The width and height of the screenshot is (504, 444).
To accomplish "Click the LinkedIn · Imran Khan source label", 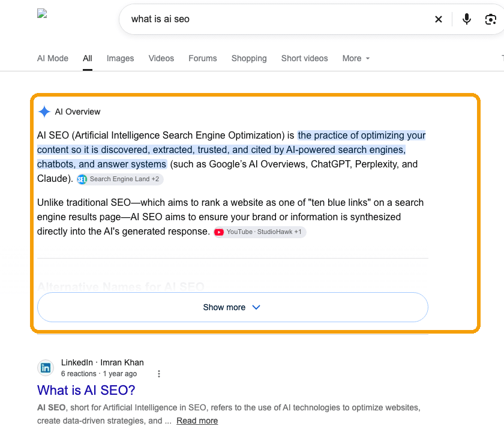I will (103, 362).
